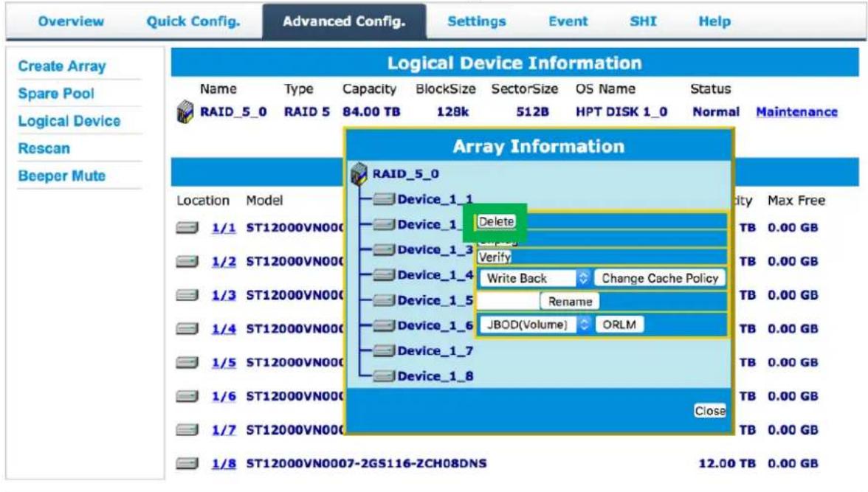The image size is (868, 492).
Task: Open Maintenance link for RAID_5_0
Action: [796, 112]
